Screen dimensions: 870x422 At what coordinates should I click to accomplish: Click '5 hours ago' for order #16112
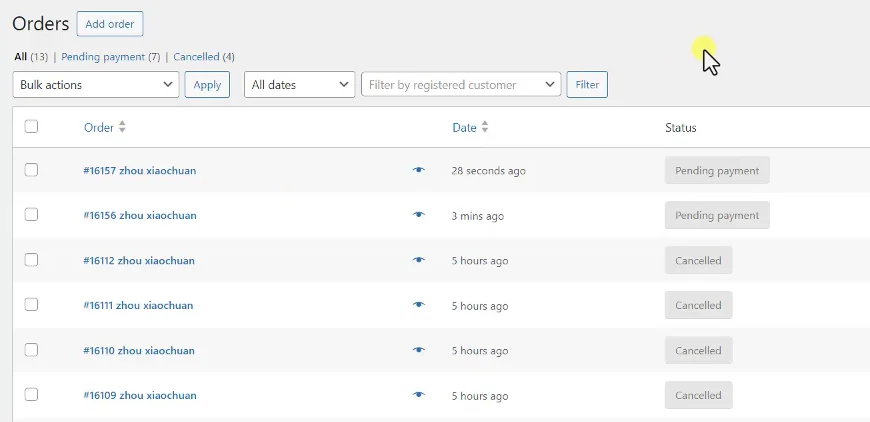[x=480, y=261]
